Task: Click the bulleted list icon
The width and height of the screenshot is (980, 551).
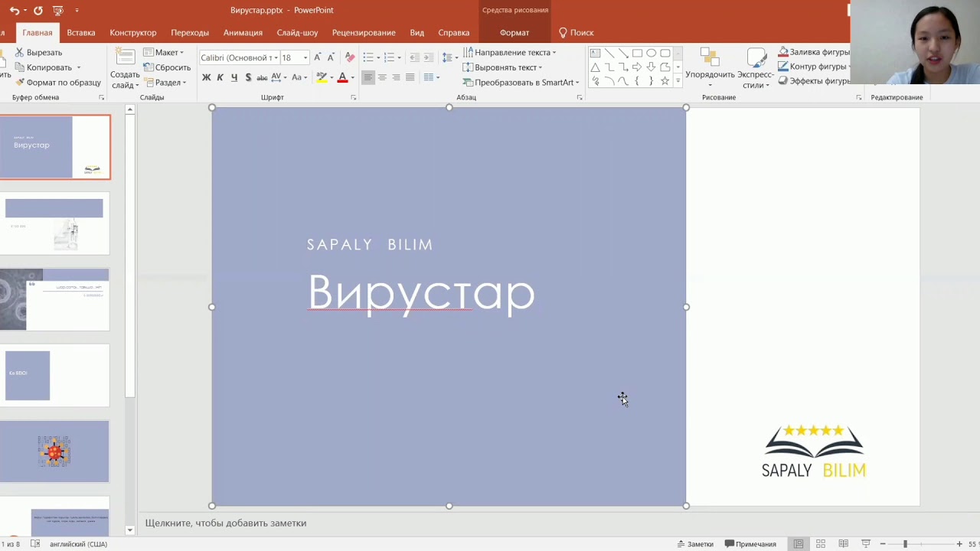Action: tap(368, 57)
